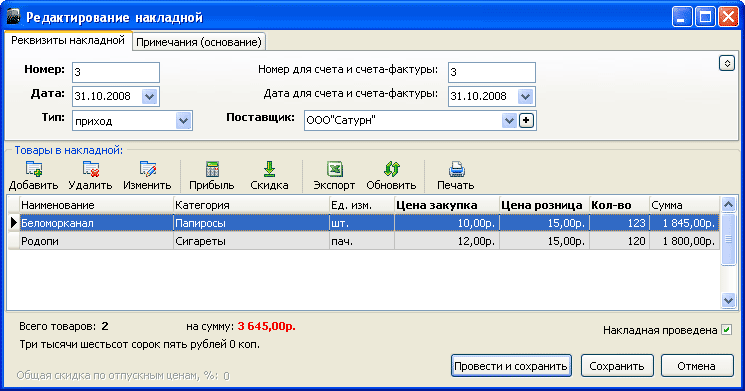Image resolution: width=745 pixels, height=391 pixels.
Task: Click the plus button next to Поставщик
Action: coord(526,121)
